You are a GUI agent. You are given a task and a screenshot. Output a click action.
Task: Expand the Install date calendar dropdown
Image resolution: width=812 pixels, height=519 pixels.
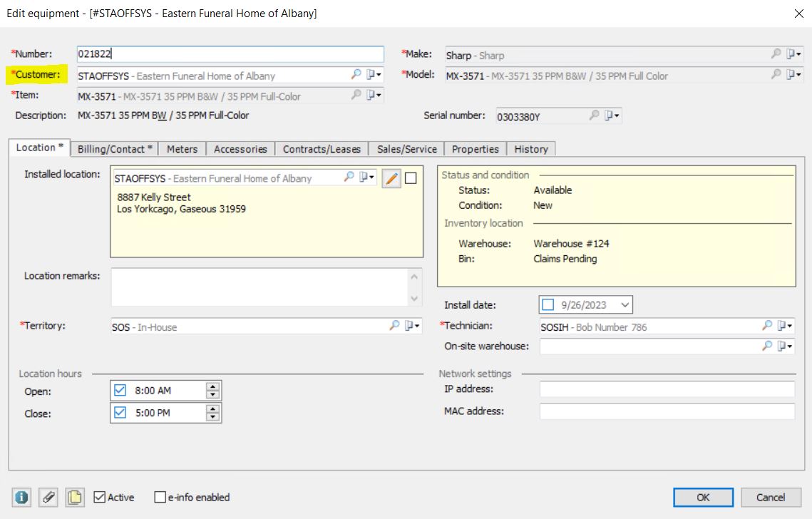[625, 304]
